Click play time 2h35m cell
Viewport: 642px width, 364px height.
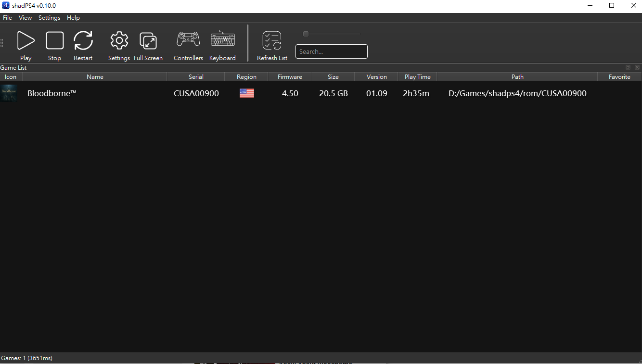416,93
